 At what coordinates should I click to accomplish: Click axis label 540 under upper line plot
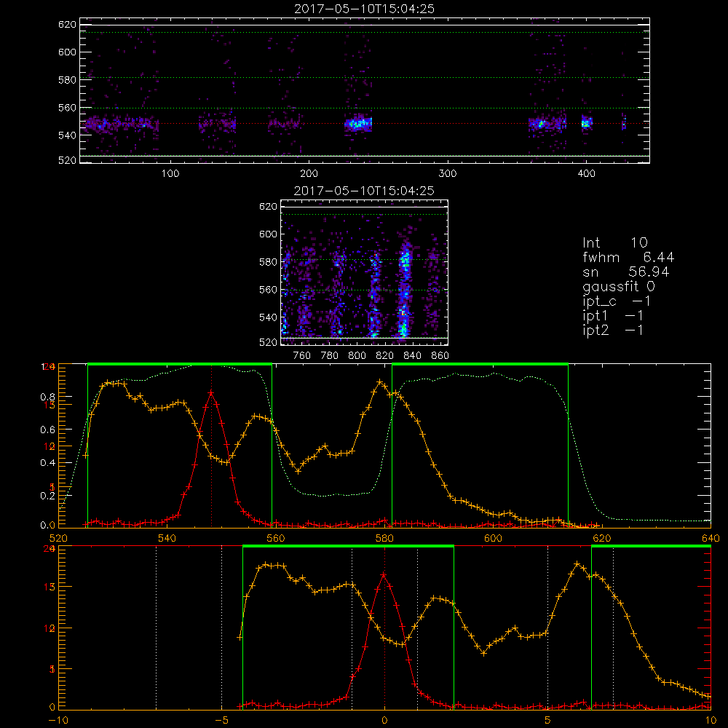[167, 538]
